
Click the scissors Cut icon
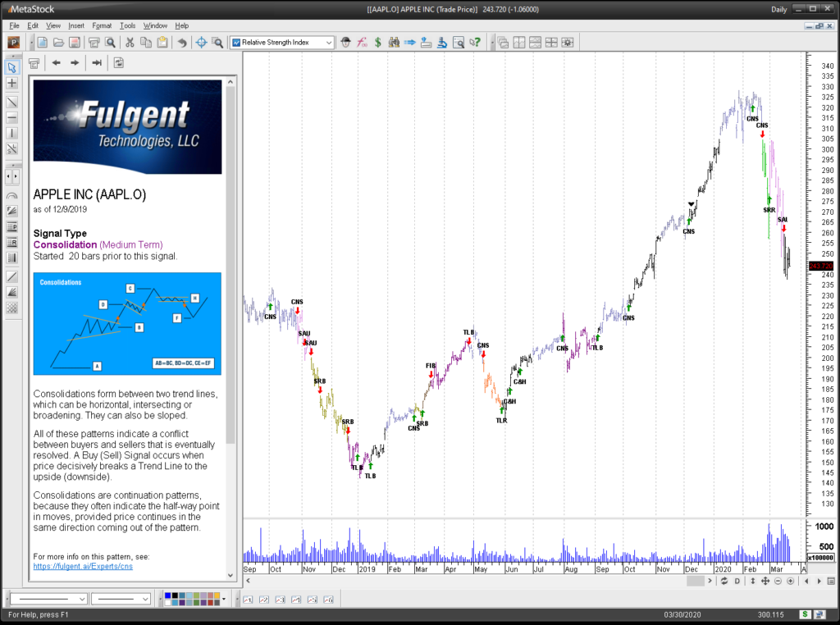tap(130, 42)
